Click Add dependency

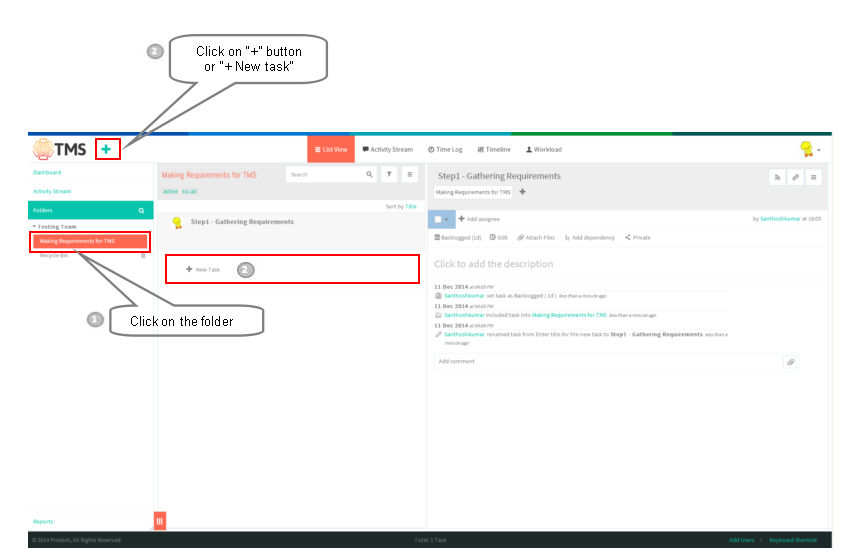click(589, 238)
